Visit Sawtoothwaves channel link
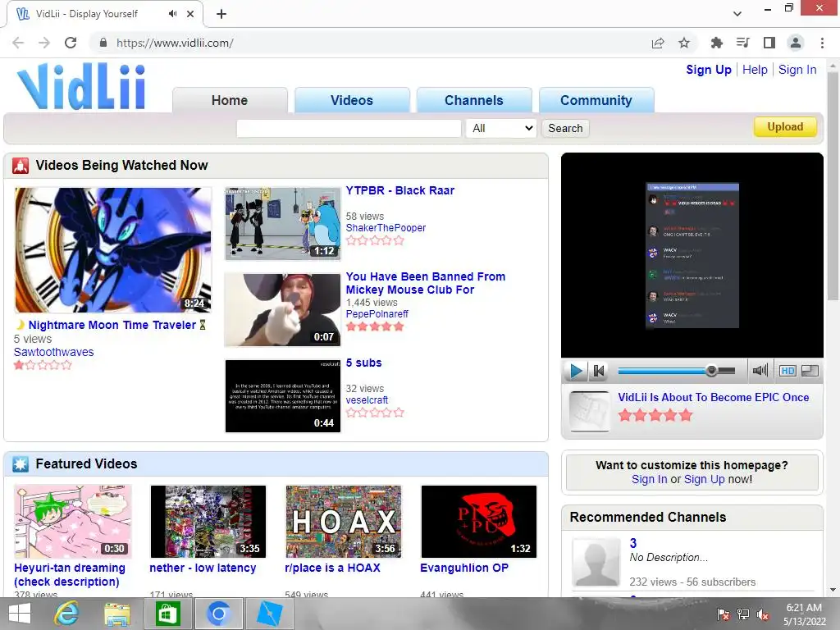 [x=53, y=352]
